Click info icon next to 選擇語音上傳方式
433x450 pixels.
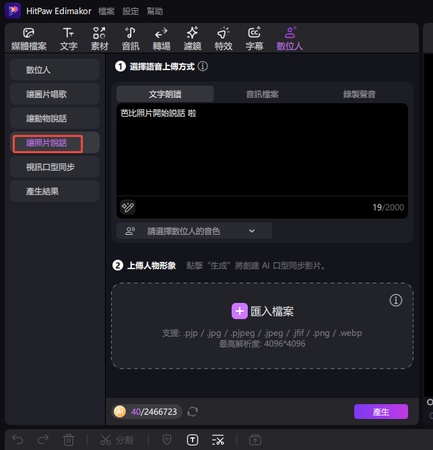[203, 66]
